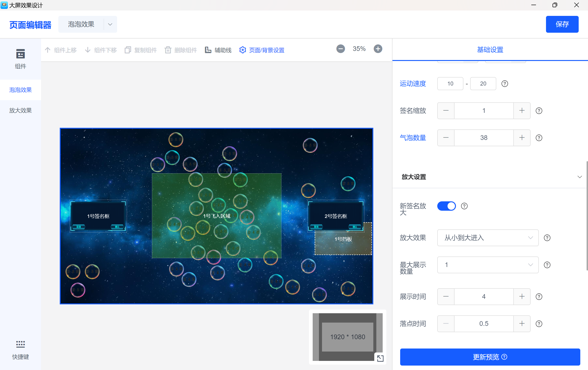Open the 放大效果 从小到大进入 dropdown
This screenshot has height=370, width=588.
click(487, 238)
